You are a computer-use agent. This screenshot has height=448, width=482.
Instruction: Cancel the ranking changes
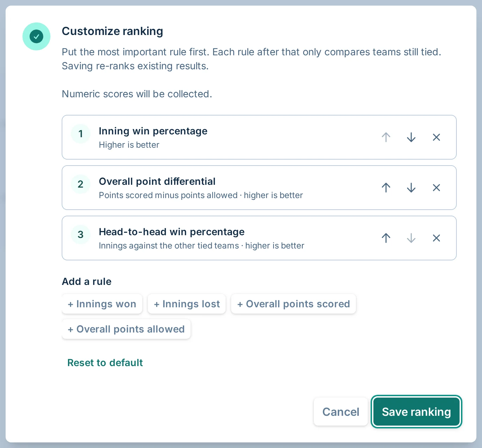(341, 412)
